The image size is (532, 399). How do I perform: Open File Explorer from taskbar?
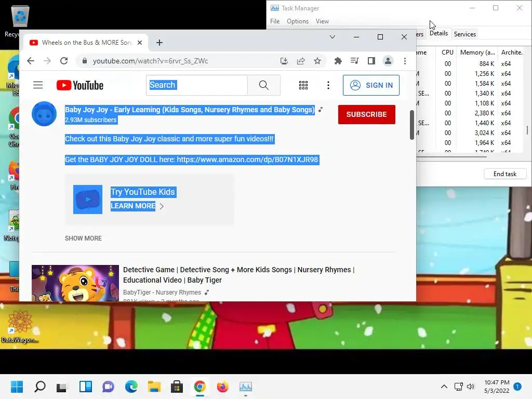coord(154,387)
